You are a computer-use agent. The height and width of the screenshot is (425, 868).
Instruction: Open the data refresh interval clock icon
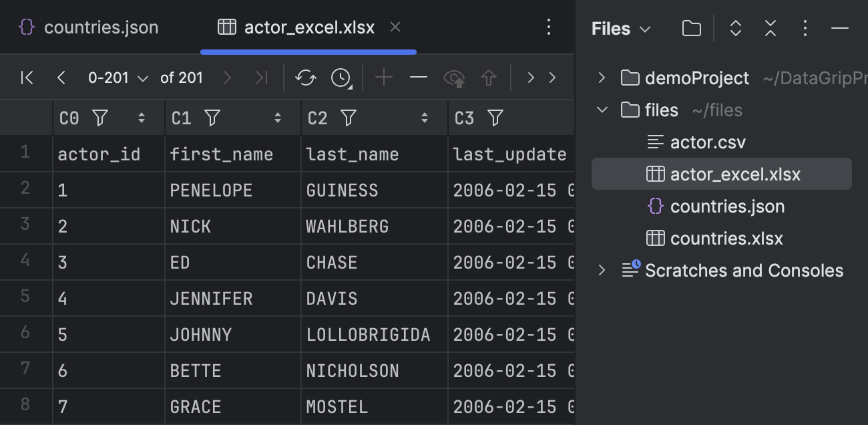(339, 78)
